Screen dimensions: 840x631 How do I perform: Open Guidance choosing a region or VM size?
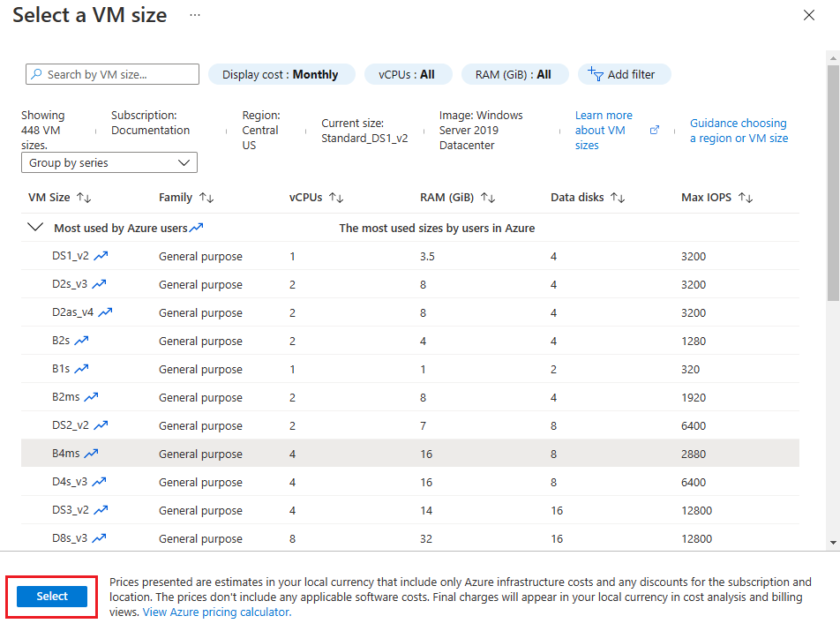pyautogui.click(x=738, y=130)
